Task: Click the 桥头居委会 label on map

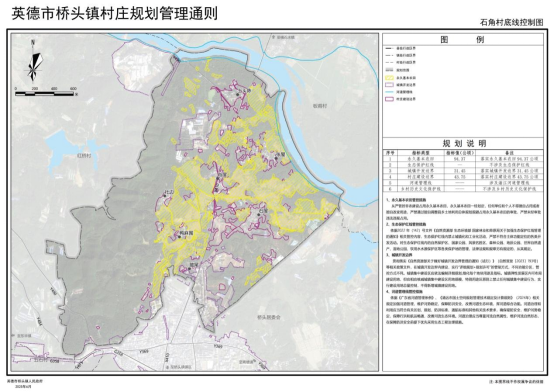Action: point(269,317)
